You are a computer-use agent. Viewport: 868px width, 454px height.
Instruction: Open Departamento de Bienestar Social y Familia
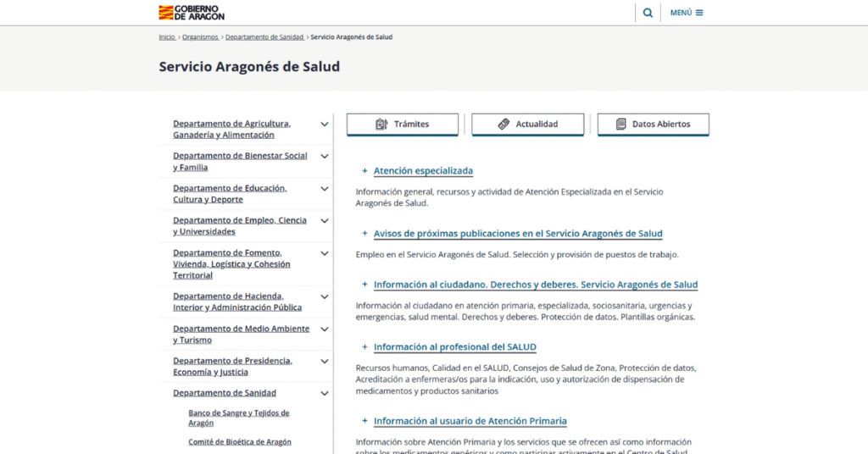coord(240,162)
